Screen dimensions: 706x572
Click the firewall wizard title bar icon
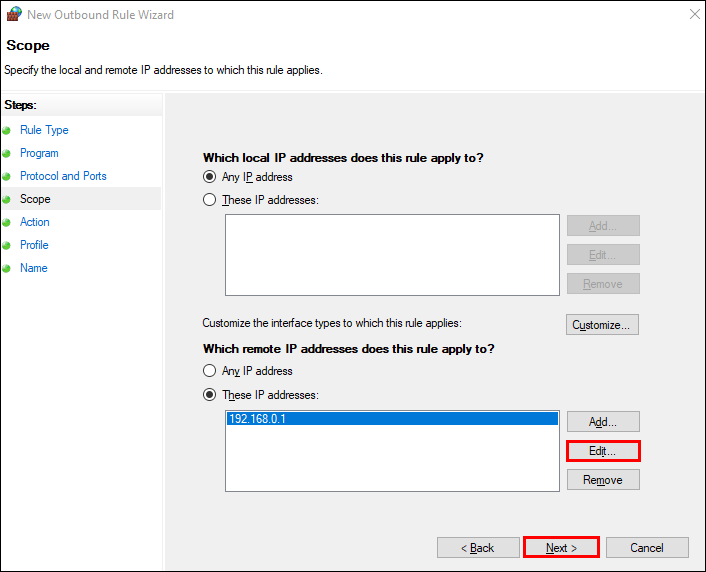tap(14, 15)
